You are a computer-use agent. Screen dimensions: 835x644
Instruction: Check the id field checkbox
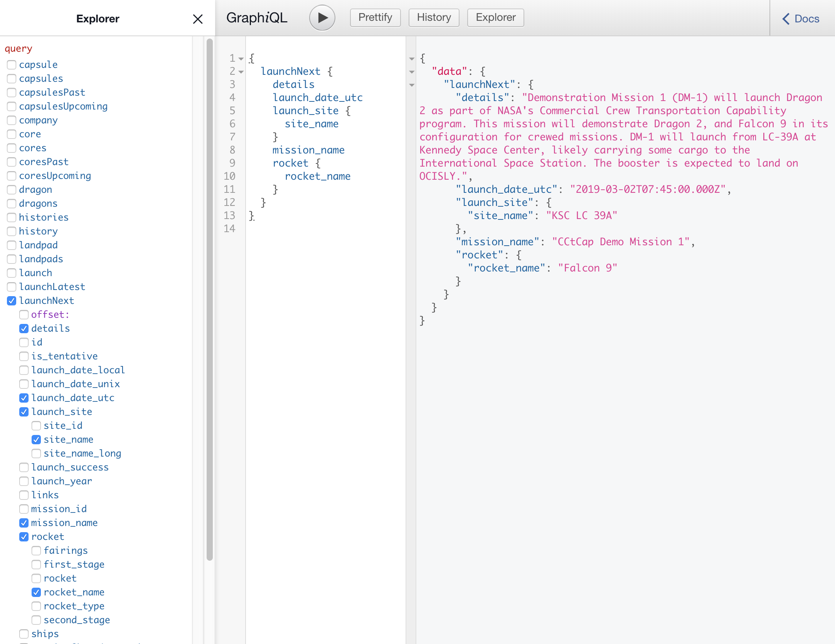tap(24, 342)
